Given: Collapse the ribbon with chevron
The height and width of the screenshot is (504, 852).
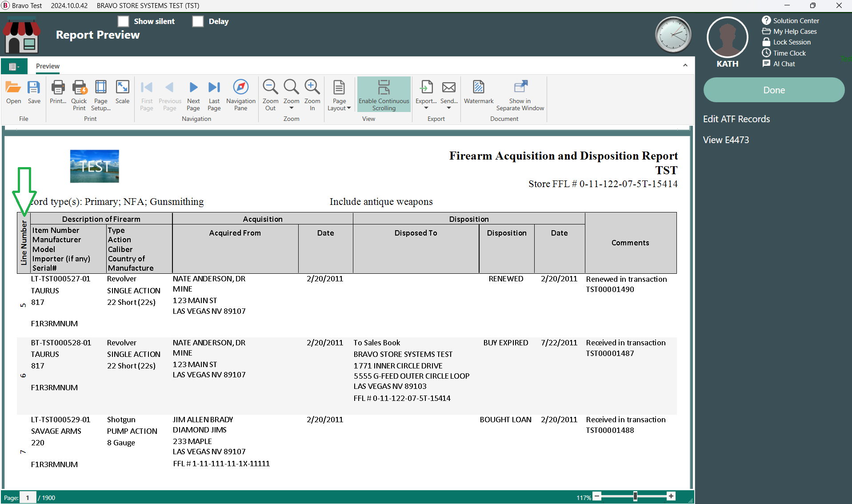Looking at the screenshot, I should (x=685, y=65).
